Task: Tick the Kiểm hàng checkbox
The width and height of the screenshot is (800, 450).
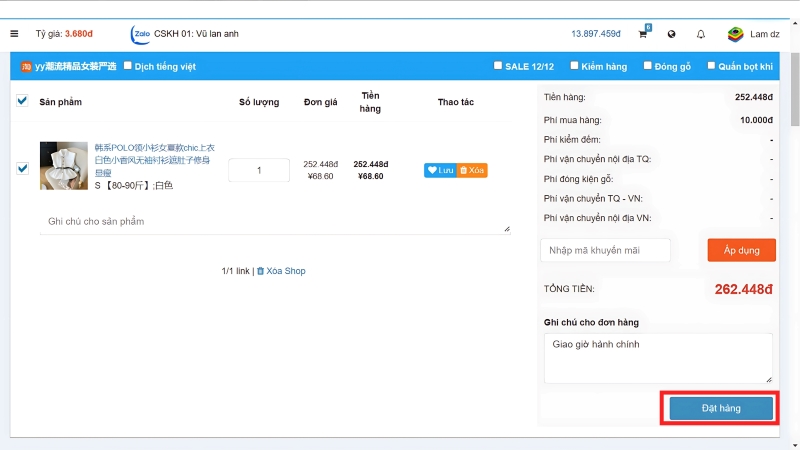Action: point(574,66)
